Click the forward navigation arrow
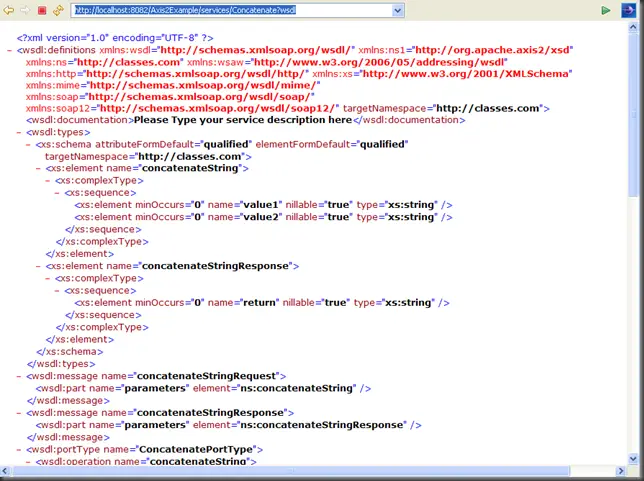The image size is (644, 481). (x=25, y=10)
